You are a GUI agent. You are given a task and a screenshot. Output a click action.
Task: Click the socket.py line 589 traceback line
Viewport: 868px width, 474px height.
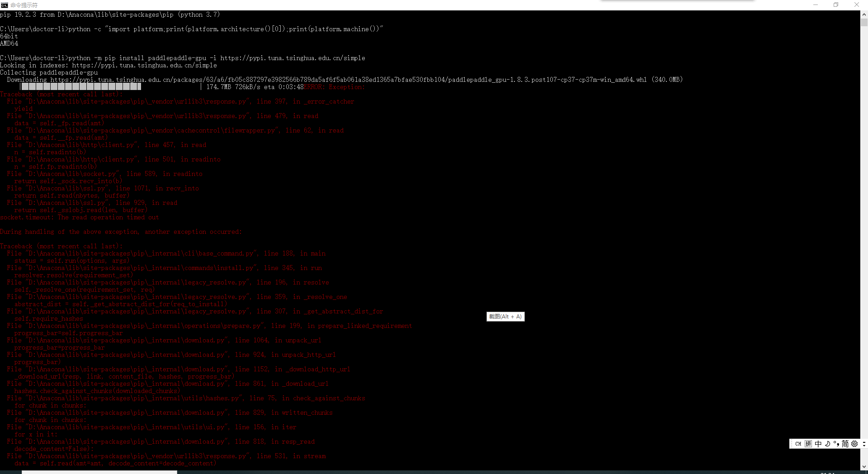point(105,174)
